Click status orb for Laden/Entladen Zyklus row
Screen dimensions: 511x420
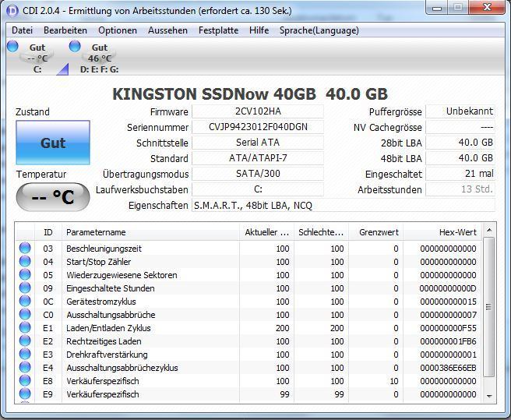pyautogui.click(x=25, y=327)
